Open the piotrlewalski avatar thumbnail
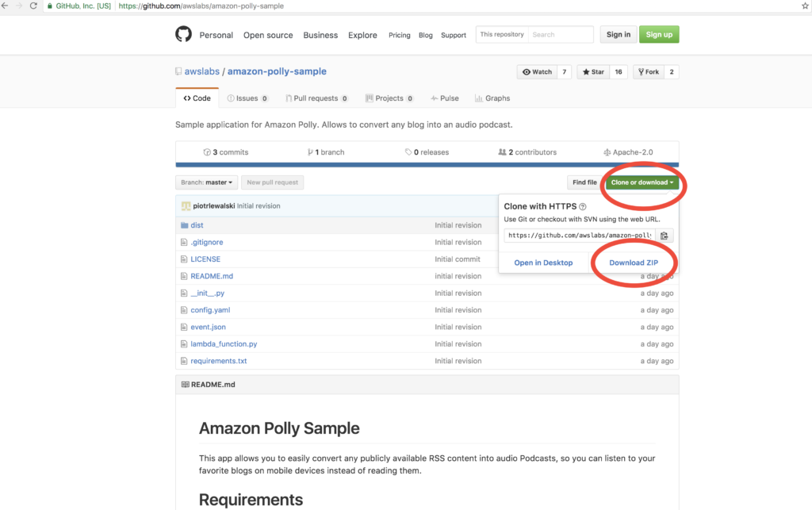This screenshot has height=510, width=812. (x=186, y=206)
